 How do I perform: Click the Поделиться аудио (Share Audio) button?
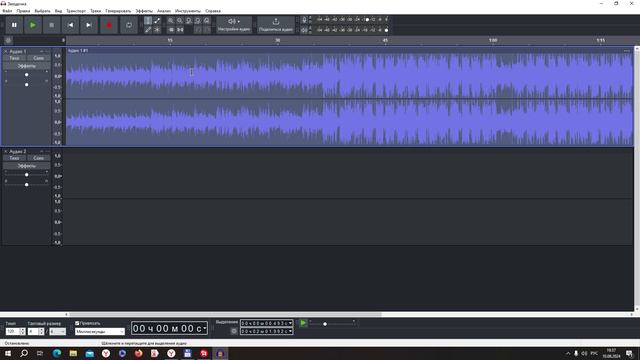tap(276, 25)
